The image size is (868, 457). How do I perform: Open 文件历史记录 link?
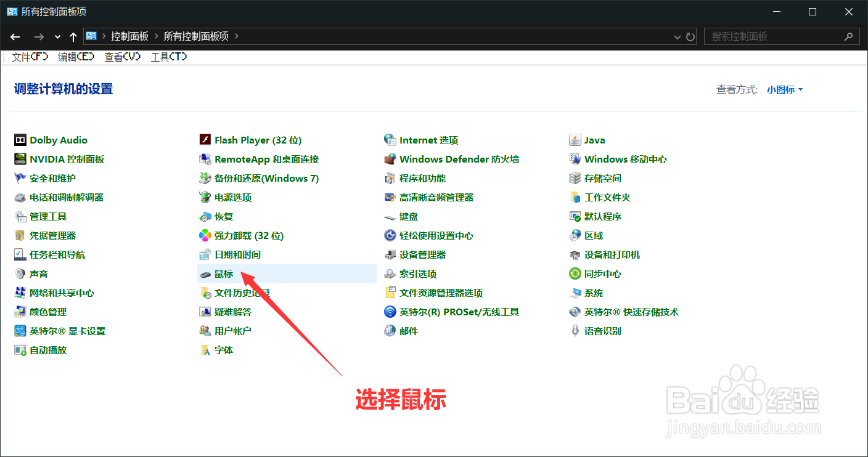242,293
